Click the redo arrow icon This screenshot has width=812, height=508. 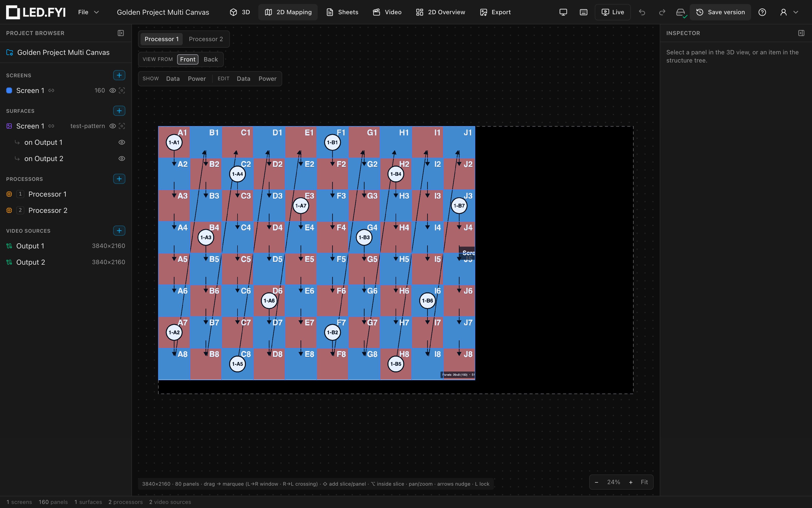click(662, 12)
